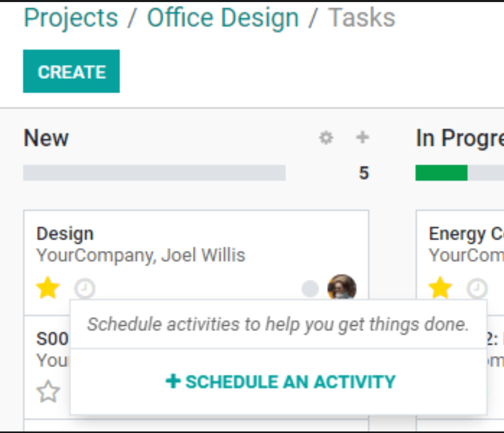Click the In Progress column header
The image size is (504, 433).
[459, 138]
